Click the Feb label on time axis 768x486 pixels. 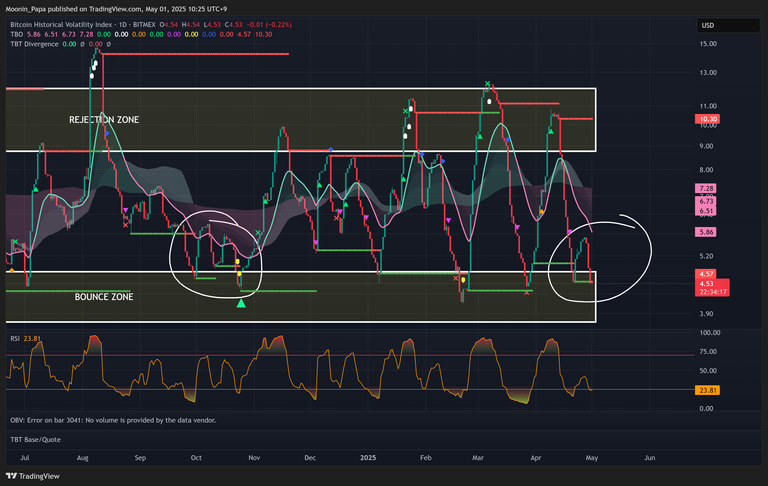[426, 458]
